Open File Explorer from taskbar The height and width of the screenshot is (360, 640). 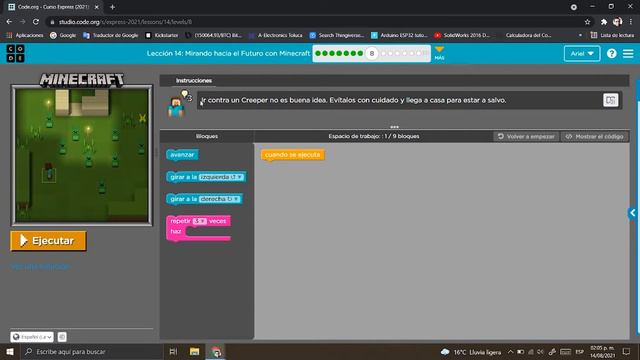click(x=194, y=351)
